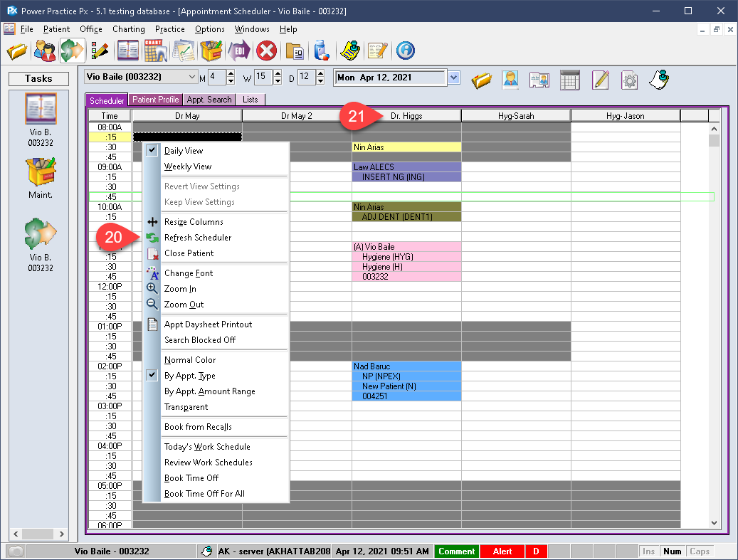738x560 pixels.
Task: Switch to Weekly View in the context menu
Action: tap(188, 167)
